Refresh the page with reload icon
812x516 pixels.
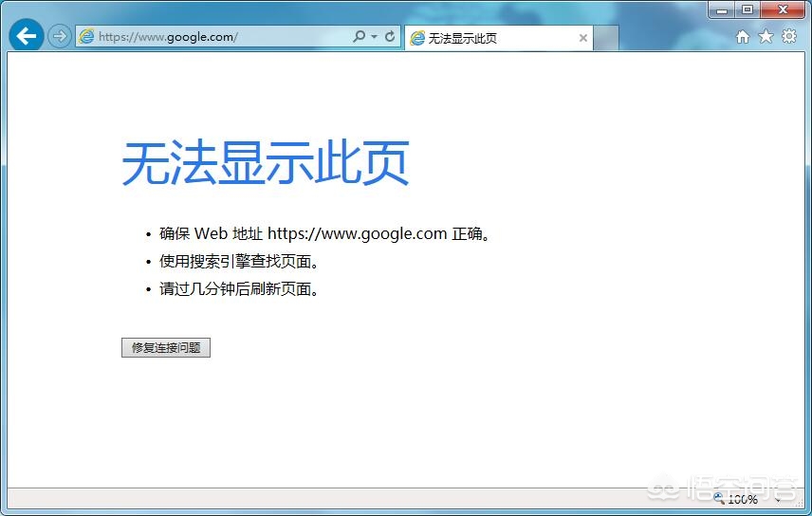[x=390, y=36]
